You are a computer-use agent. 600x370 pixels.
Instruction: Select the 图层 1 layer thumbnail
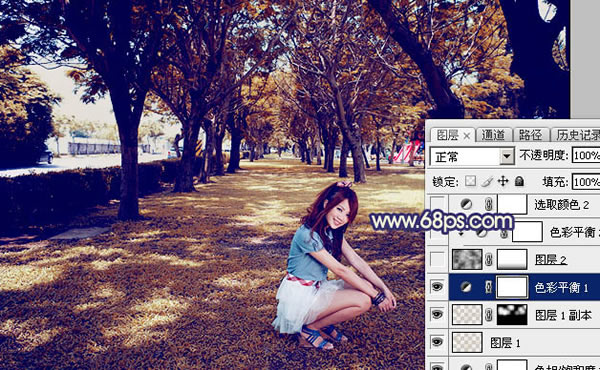[467, 342]
